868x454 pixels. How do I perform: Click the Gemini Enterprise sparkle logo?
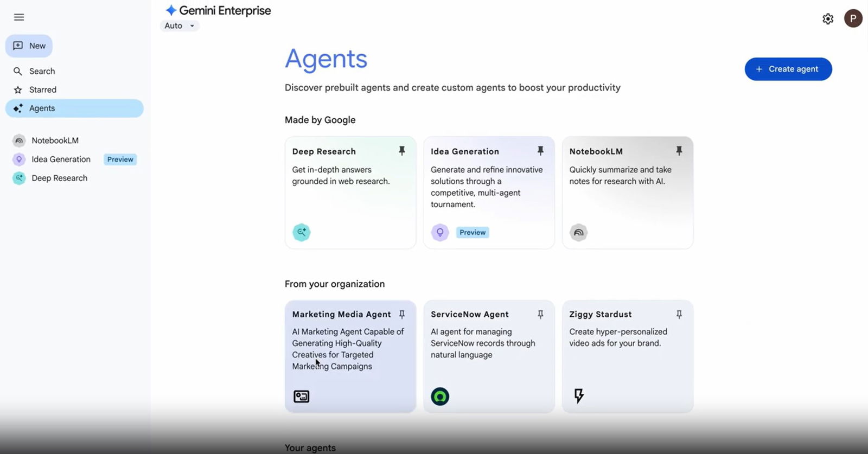[x=171, y=10]
